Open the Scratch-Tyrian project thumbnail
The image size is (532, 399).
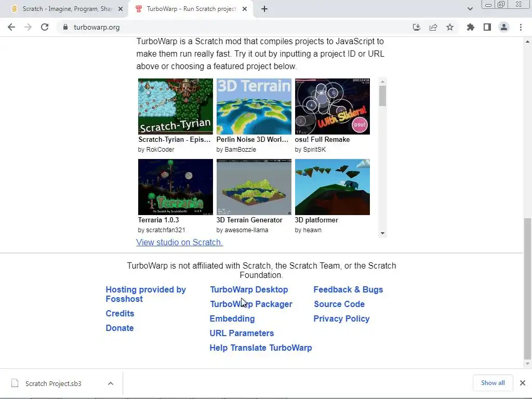pos(176,107)
